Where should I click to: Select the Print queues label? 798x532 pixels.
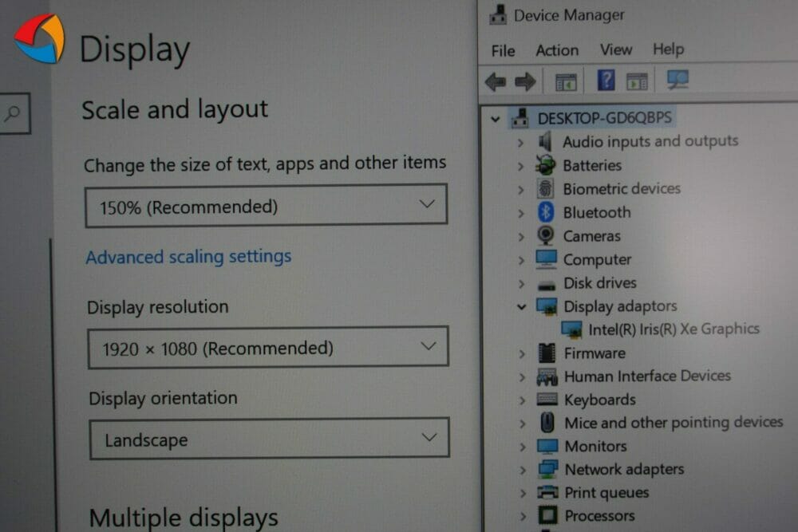click(606, 492)
